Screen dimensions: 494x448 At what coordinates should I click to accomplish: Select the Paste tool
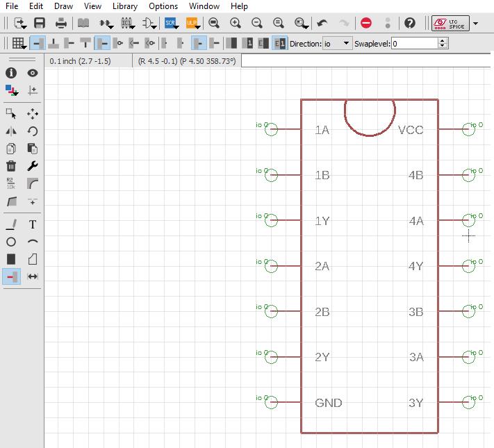pos(33,149)
